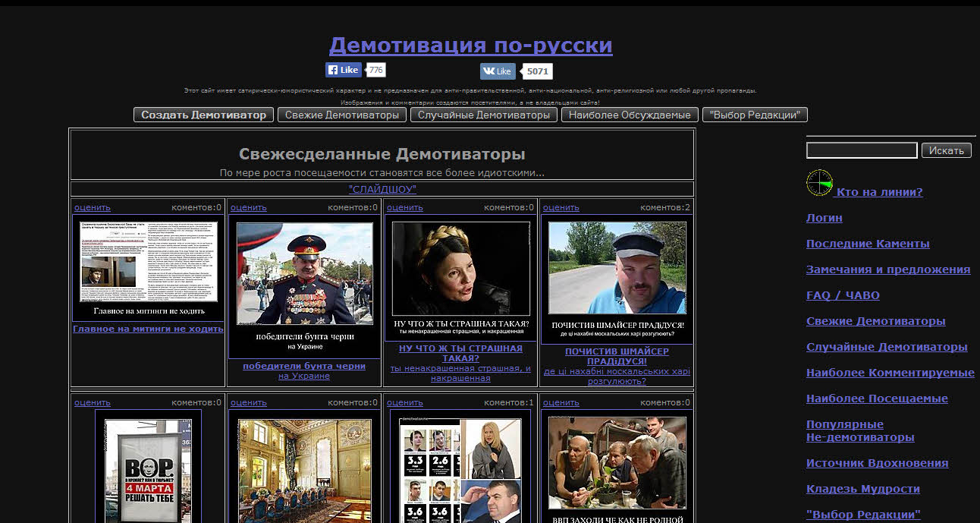
Task: Open "Замечания и предложения" link
Action: point(888,269)
